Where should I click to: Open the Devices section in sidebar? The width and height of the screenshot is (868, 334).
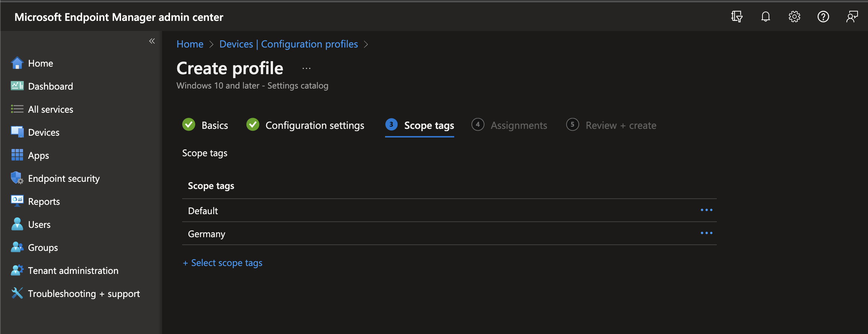tap(43, 132)
